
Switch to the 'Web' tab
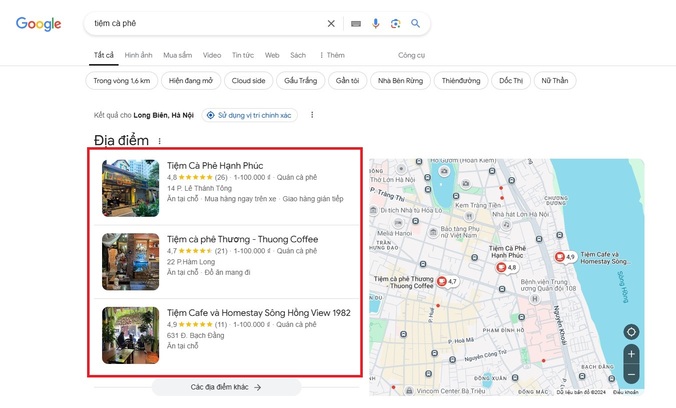click(x=272, y=55)
